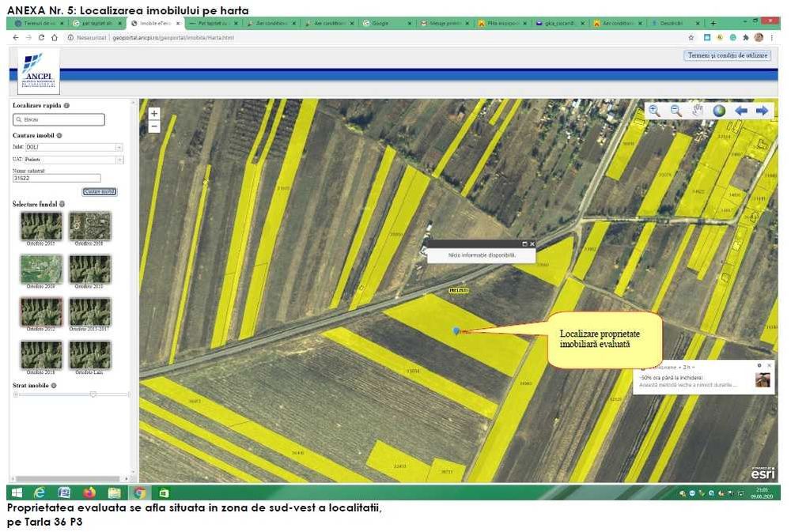Click the sidebar horizontal scrollbar

(68, 478)
